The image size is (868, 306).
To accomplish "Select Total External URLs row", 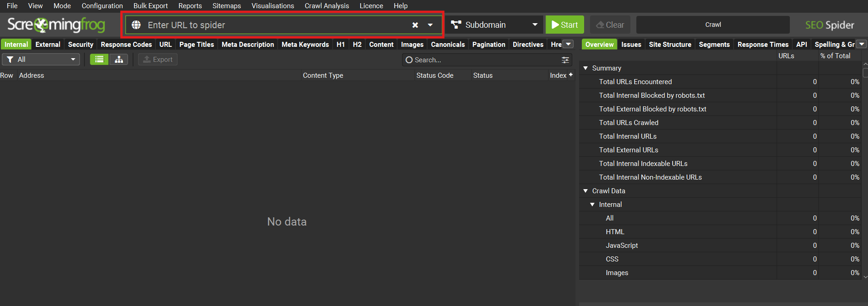I will (x=720, y=150).
